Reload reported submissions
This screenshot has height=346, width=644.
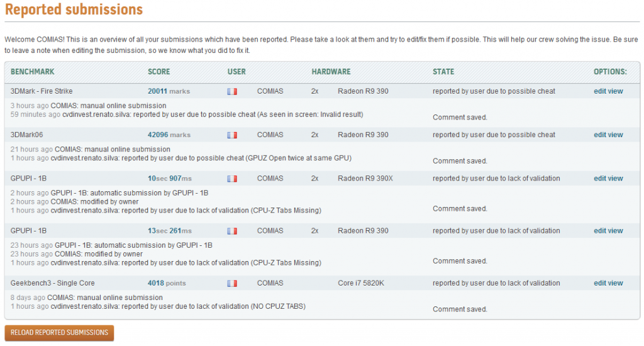60,333
